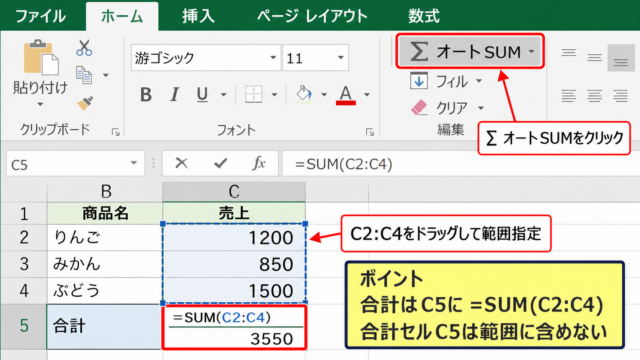Click cell C5 with SUM formula
This screenshot has height=360, width=640.
[x=234, y=327]
